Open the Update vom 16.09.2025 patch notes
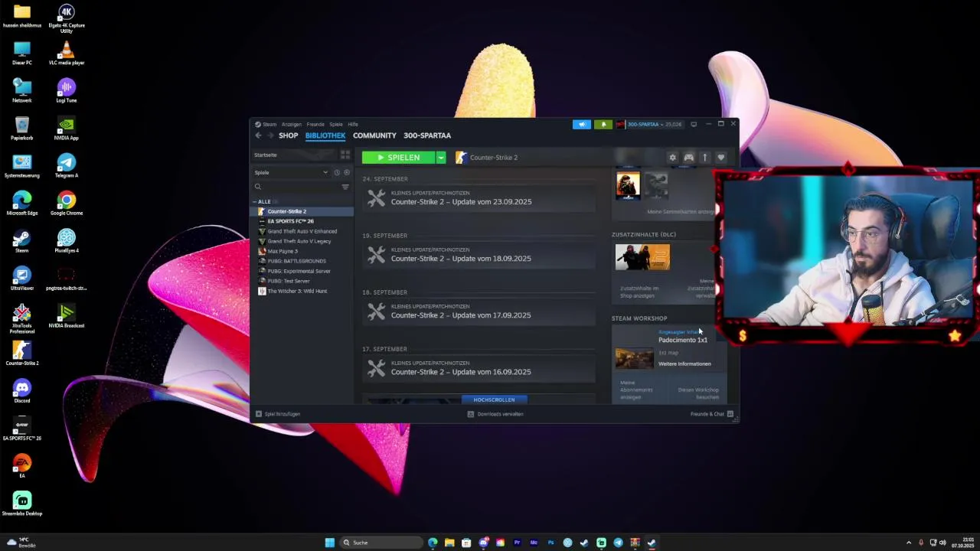The width and height of the screenshot is (980, 551). [479, 368]
